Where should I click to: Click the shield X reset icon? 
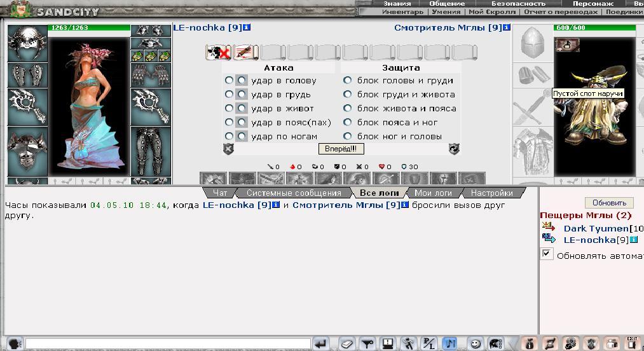click(228, 149)
